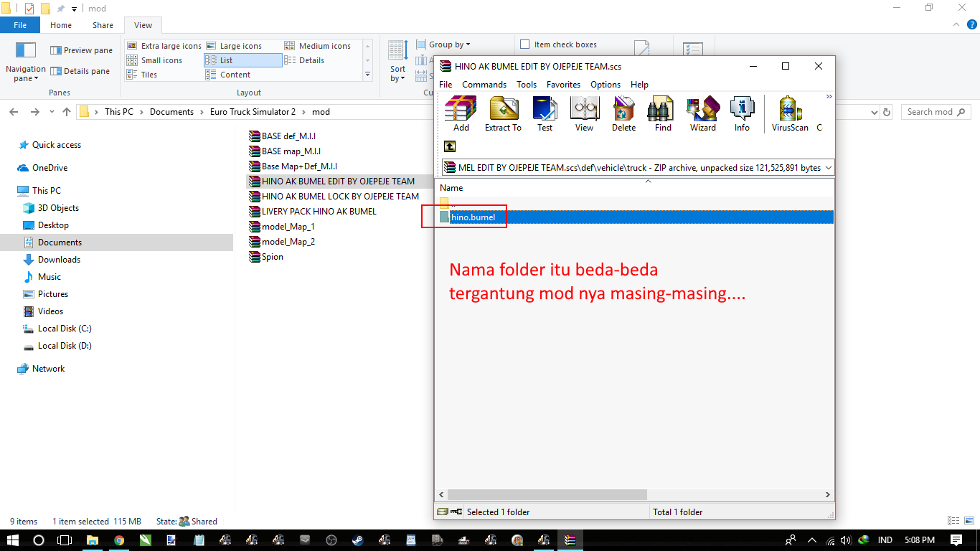Open Action Center notifications icon
The height and width of the screenshot is (551, 980).
tap(956, 540)
